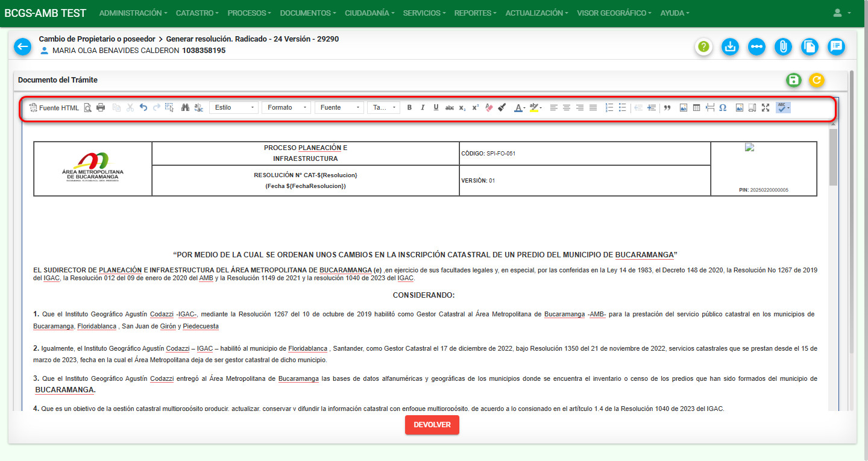
Task: Open the Estilo dropdown
Action: (x=234, y=108)
